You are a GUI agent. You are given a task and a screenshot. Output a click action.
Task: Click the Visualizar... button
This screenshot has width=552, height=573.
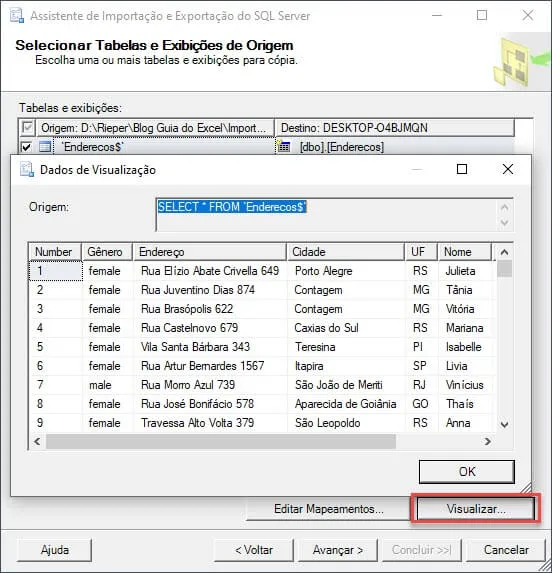[476, 509]
